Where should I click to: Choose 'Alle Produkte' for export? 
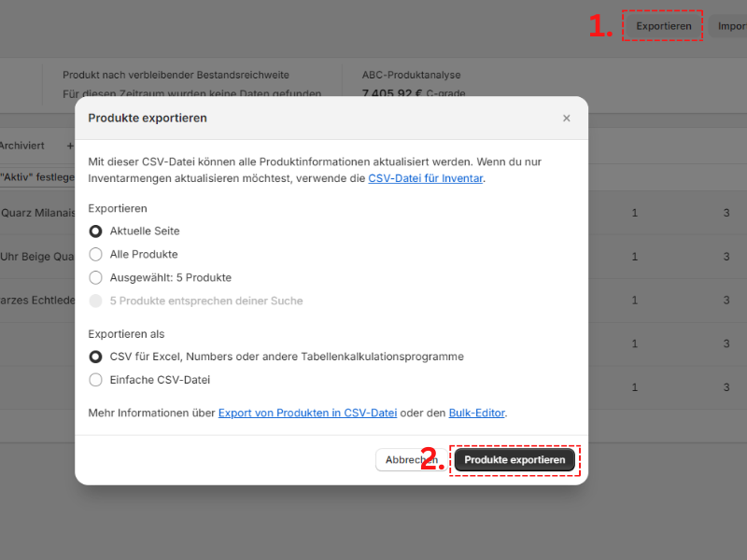point(96,254)
